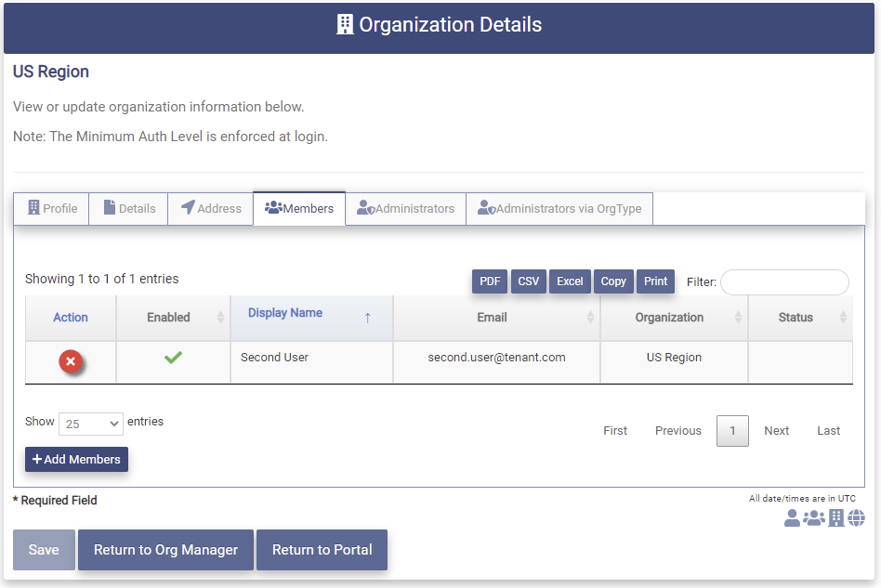The height and width of the screenshot is (588, 881).
Task: Click the Action column header
Action: click(71, 318)
